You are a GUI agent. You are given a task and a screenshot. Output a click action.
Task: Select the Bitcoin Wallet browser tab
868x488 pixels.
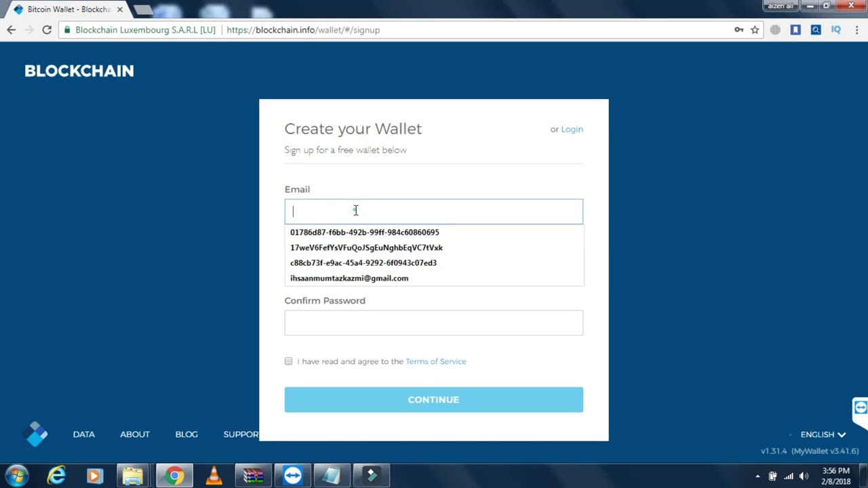[x=68, y=9]
